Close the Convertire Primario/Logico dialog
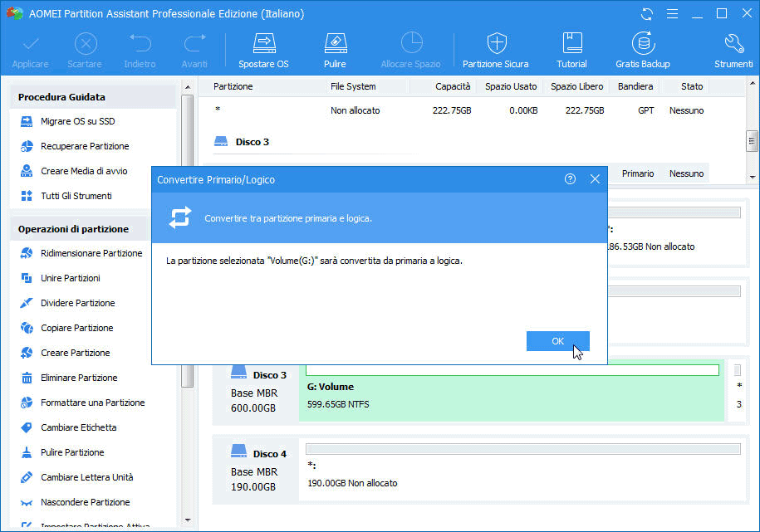Viewport: 760px width, 532px height. pos(595,179)
